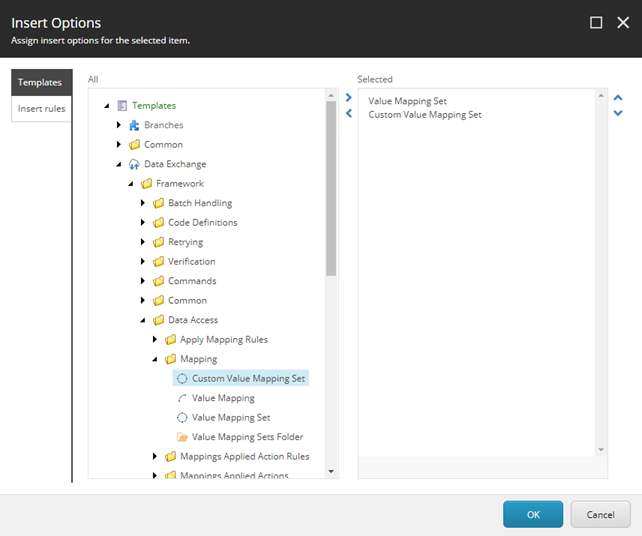
Task: Expand the Branches node
Action: 119,125
